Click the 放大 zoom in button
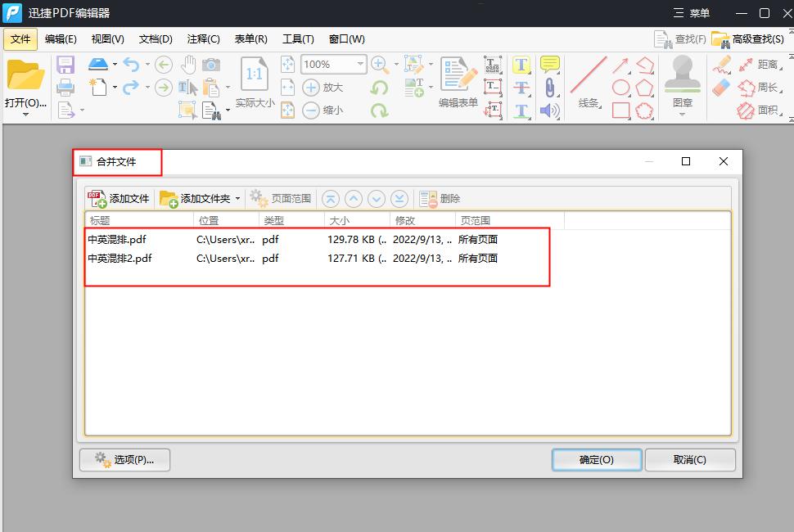Viewport: 794px width, 532px height. point(323,88)
